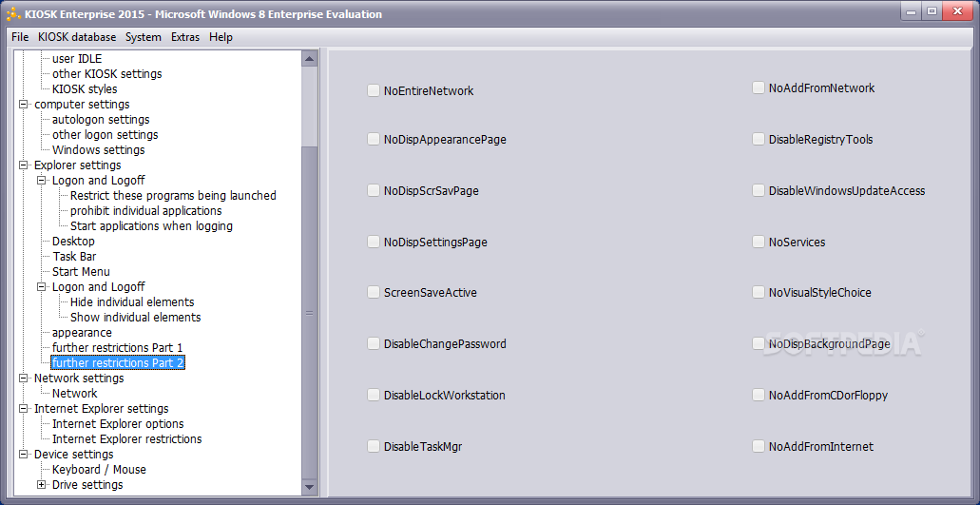The height and width of the screenshot is (505, 980).
Task: Tick the NoServices checkbox
Action: point(759,242)
